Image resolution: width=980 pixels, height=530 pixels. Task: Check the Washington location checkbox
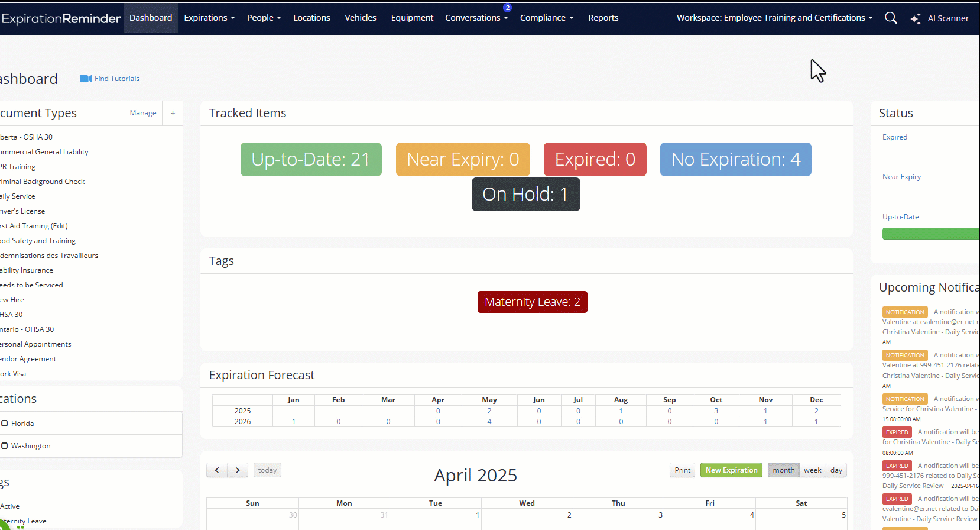[x=5, y=446]
